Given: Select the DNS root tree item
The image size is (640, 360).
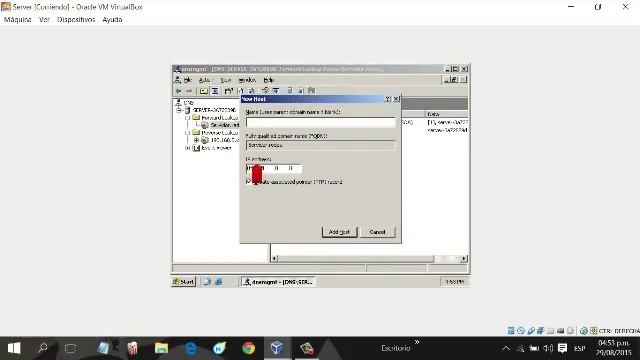Looking at the screenshot, I should coord(188,102).
